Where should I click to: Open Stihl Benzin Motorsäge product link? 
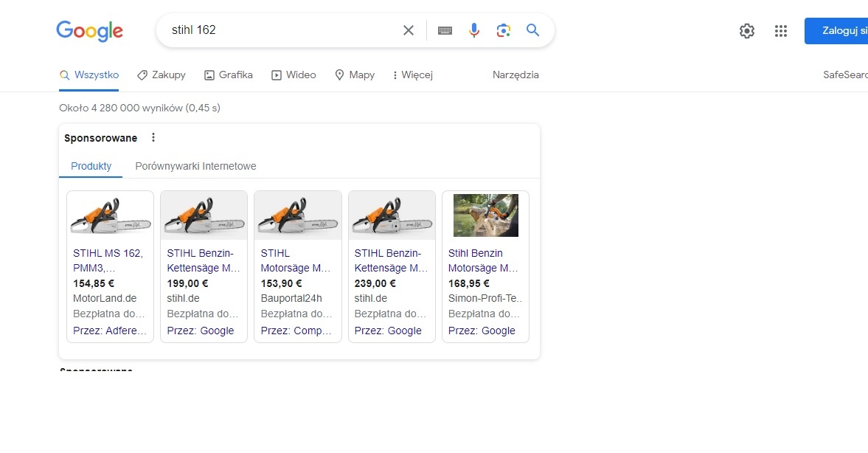(x=483, y=260)
